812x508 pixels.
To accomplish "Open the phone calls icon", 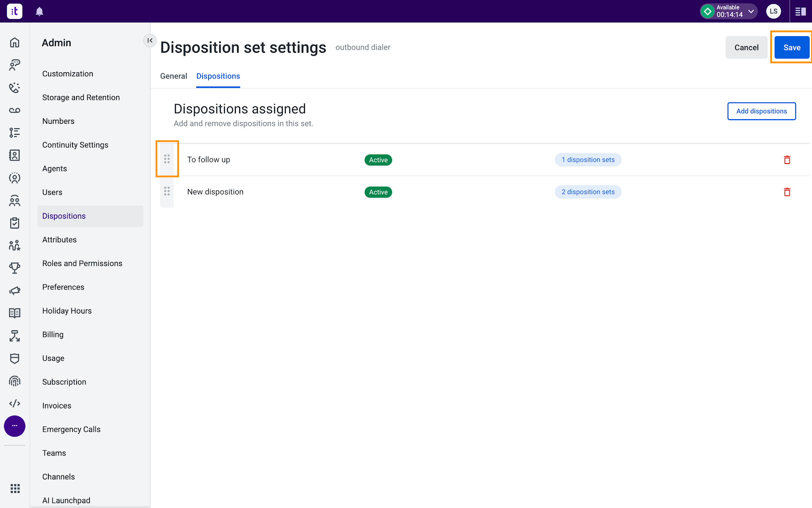I will click(x=15, y=87).
